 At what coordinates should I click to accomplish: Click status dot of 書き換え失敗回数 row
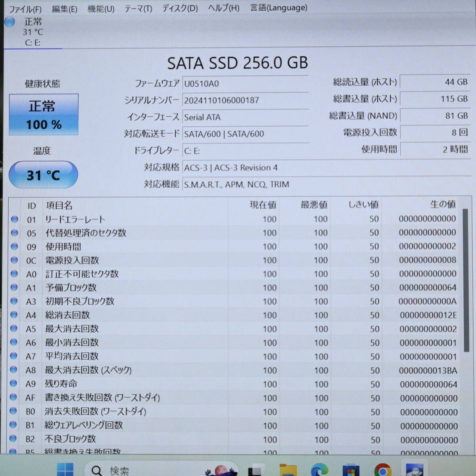pyautogui.click(x=13, y=397)
